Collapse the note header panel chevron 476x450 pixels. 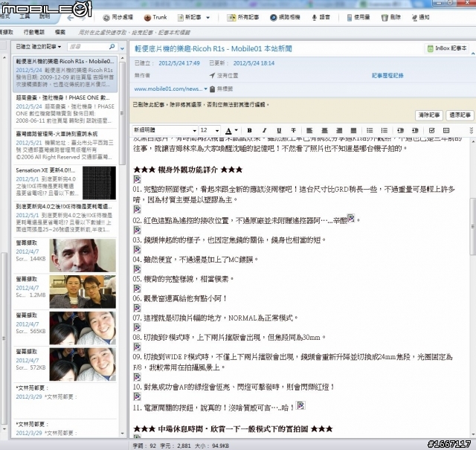coord(473,54)
